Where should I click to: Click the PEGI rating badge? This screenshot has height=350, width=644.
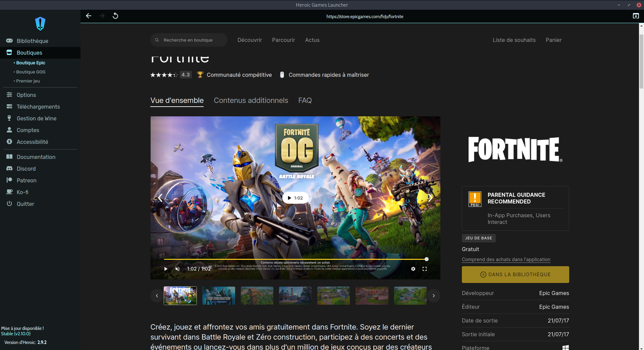pos(475,199)
